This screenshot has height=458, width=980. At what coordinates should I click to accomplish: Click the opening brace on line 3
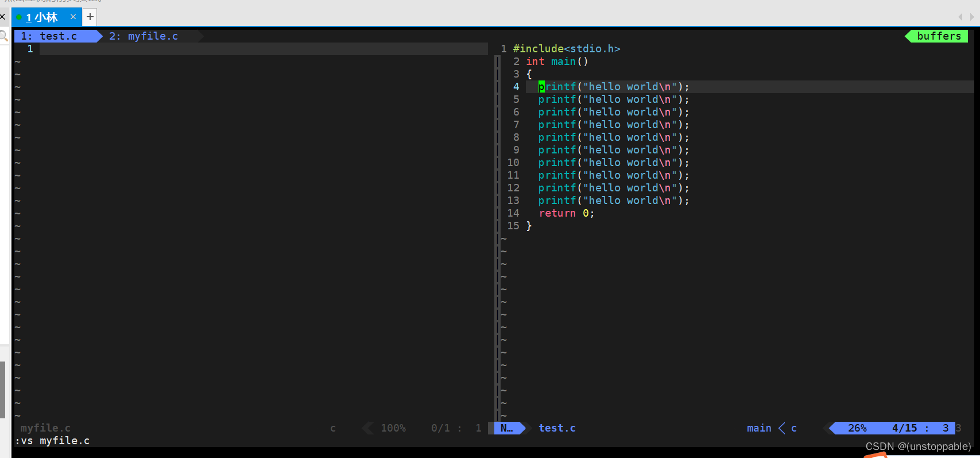[x=529, y=74]
